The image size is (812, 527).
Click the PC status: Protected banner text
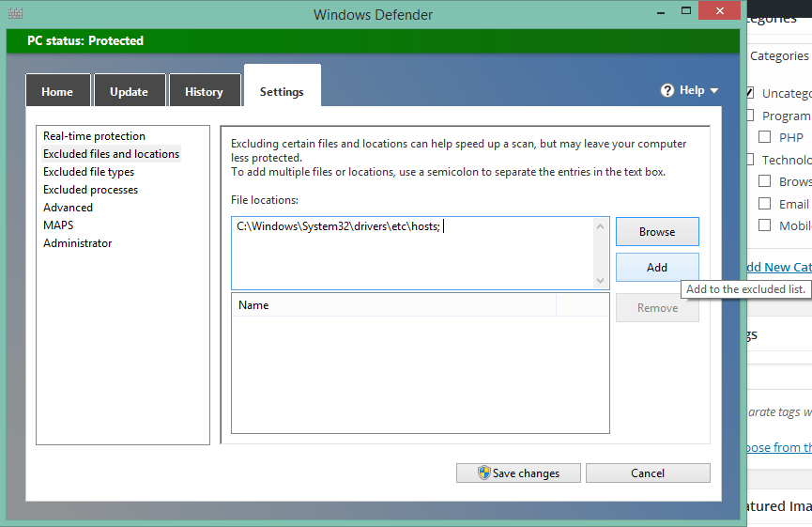[x=85, y=41]
